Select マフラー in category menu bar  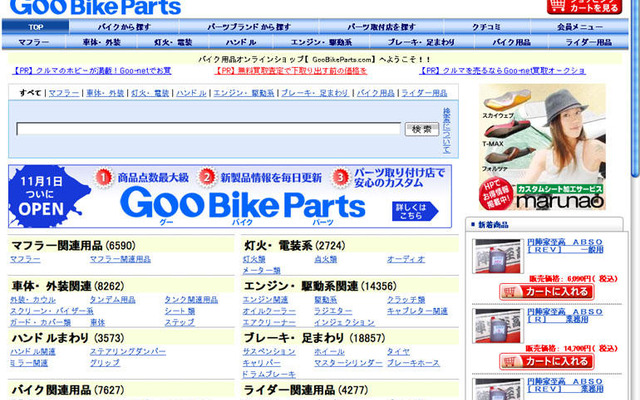(x=34, y=42)
